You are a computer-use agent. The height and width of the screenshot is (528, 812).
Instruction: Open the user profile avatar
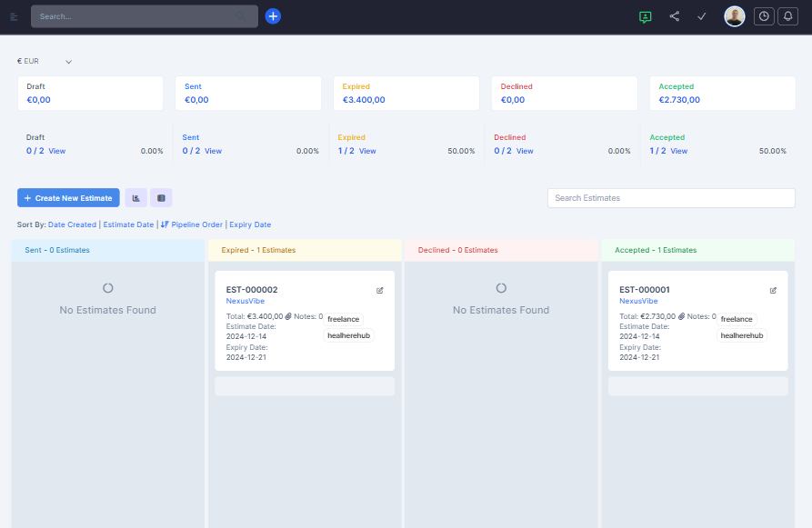734,16
